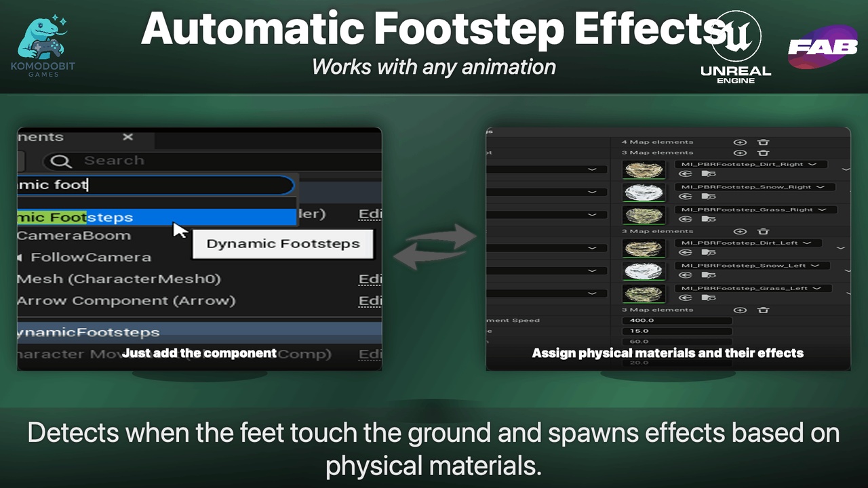868x488 pixels.
Task: Open the MI_PBRFootstep_Dirt_Left material dropdown
Action: pos(749,243)
